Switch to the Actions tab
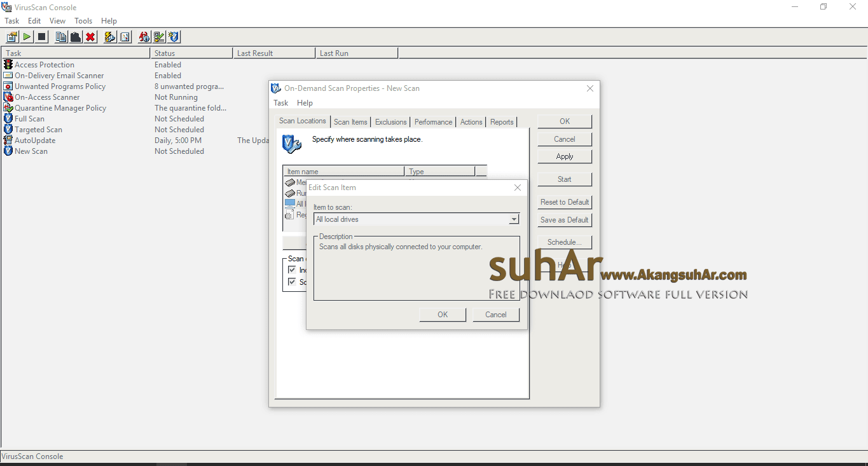This screenshot has width=868, height=466. [471, 122]
